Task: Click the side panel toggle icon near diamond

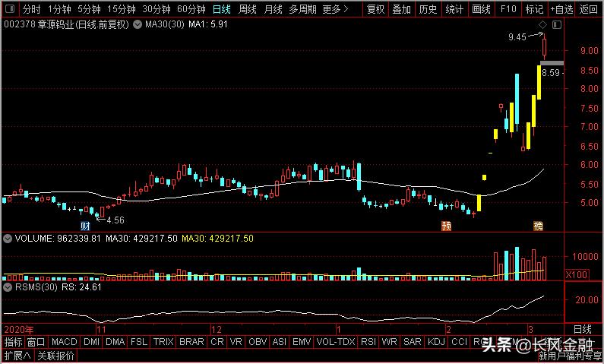Action: [x=557, y=25]
